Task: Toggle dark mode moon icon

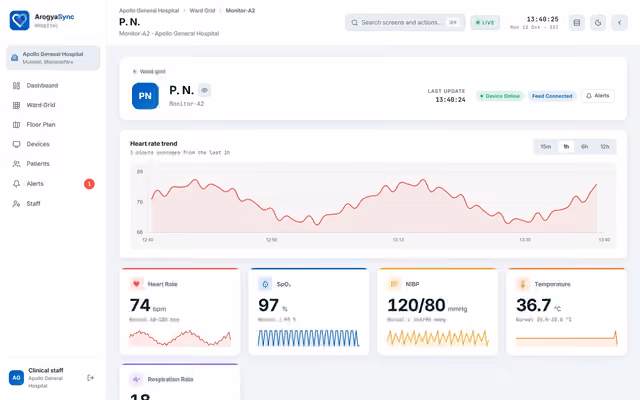Action: tap(598, 23)
